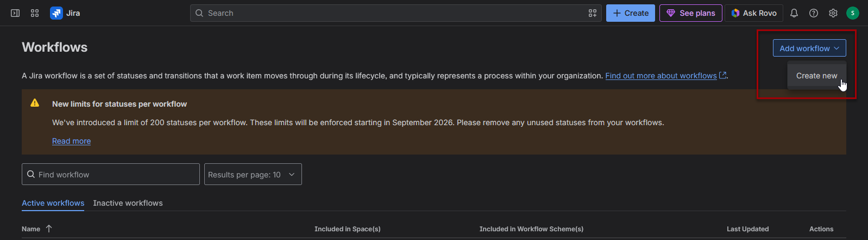Viewport: 868px width, 240px height.
Task: Open the app switcher grid icon
Action: (x=35, y=13)
